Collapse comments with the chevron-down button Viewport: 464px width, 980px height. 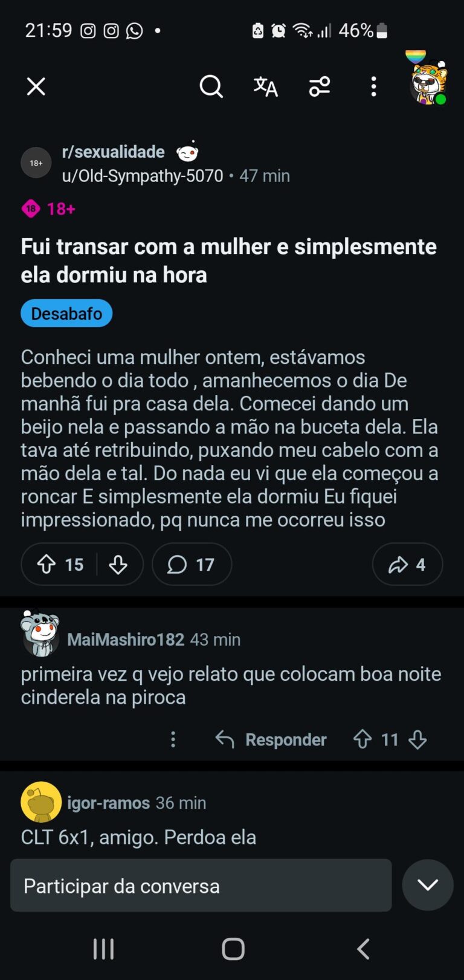(x=428, y=885)
